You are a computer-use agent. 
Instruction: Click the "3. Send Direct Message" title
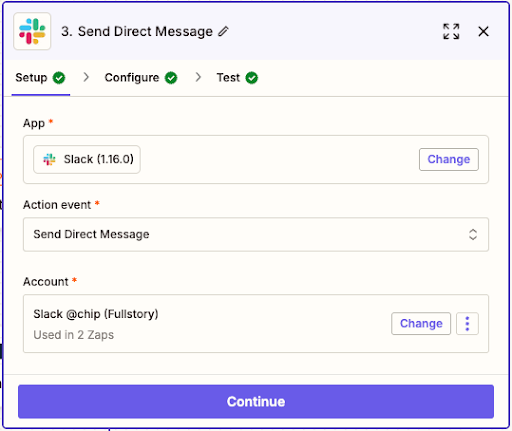(x=137, y=31)
